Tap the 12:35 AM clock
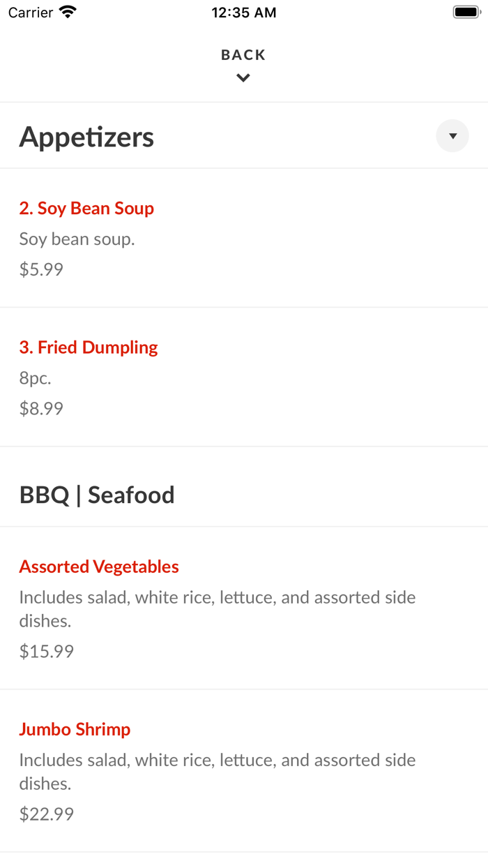 [x=244, y=13]
